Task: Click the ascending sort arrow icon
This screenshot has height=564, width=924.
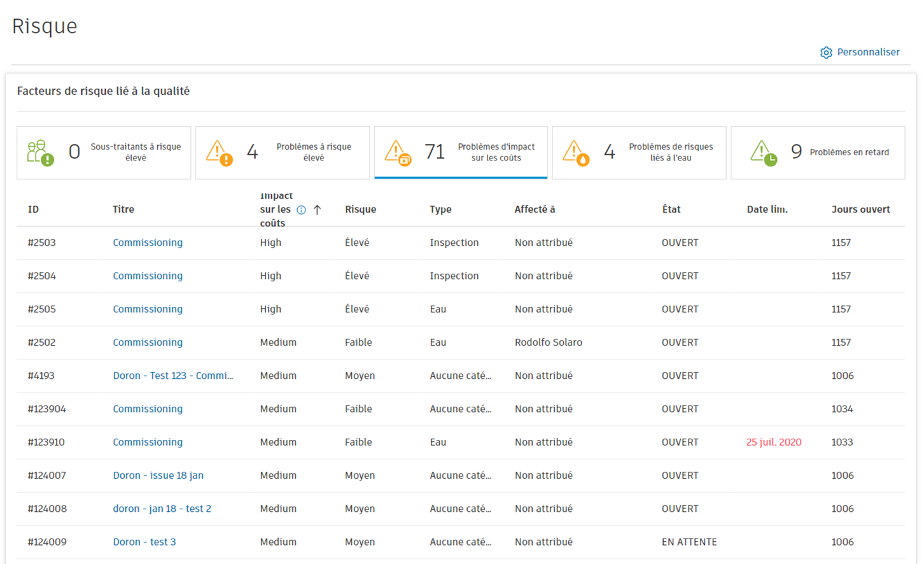Action: pos(317,210)
